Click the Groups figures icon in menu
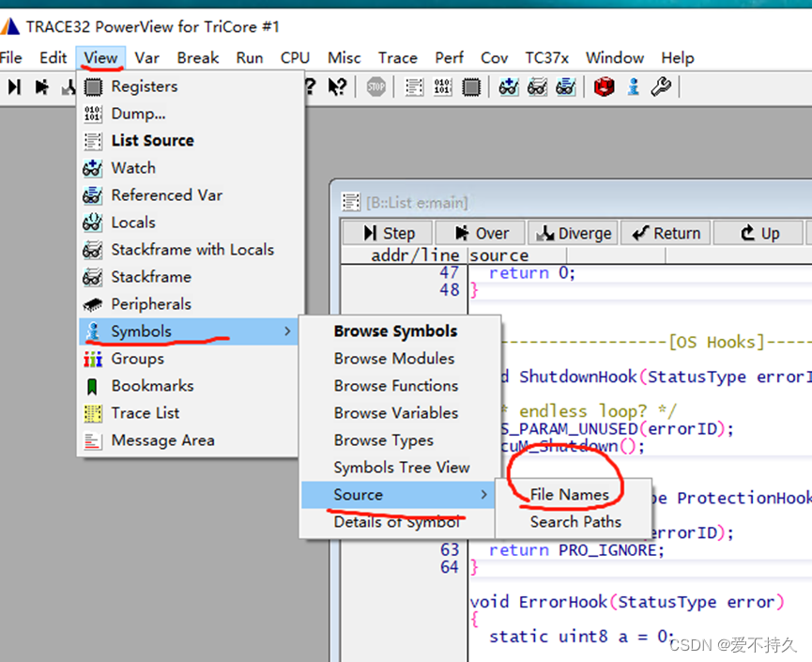 (93, 359)
